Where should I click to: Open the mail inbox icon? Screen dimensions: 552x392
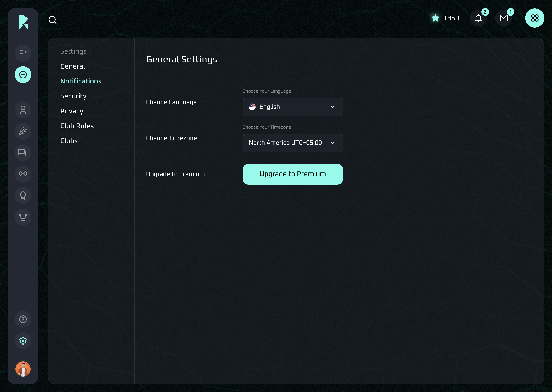504,18
